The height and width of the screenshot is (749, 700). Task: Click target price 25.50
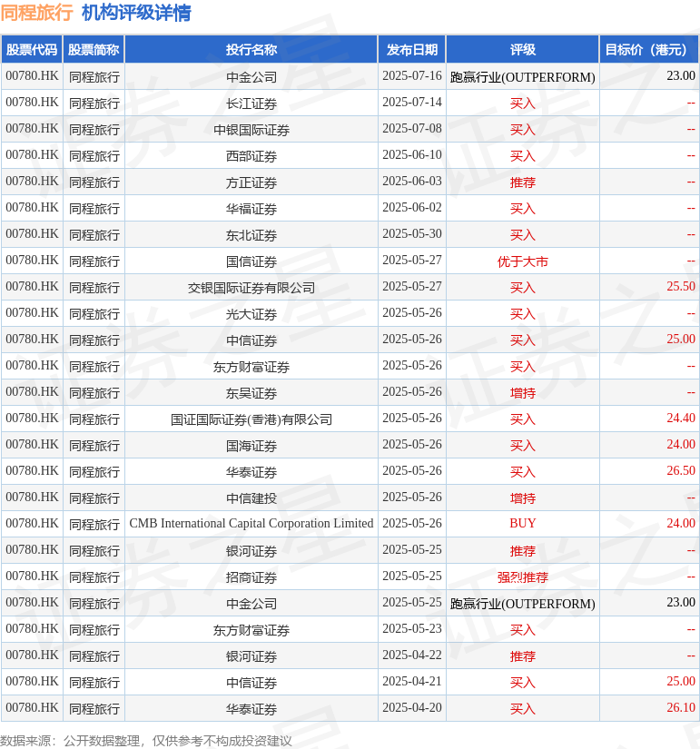pos(681,286)
